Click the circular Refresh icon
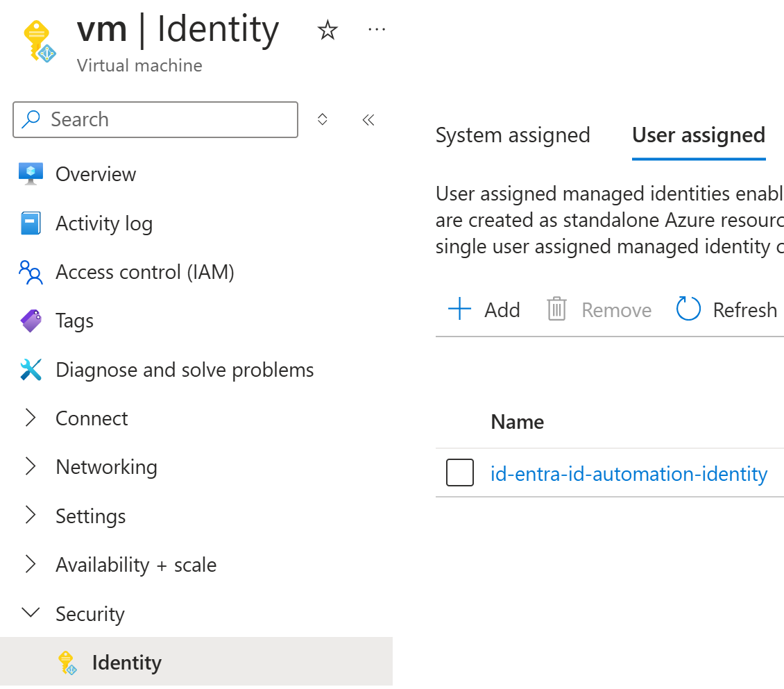The width and height of the screenshot is (784, 689). click(x=688, y=309)
